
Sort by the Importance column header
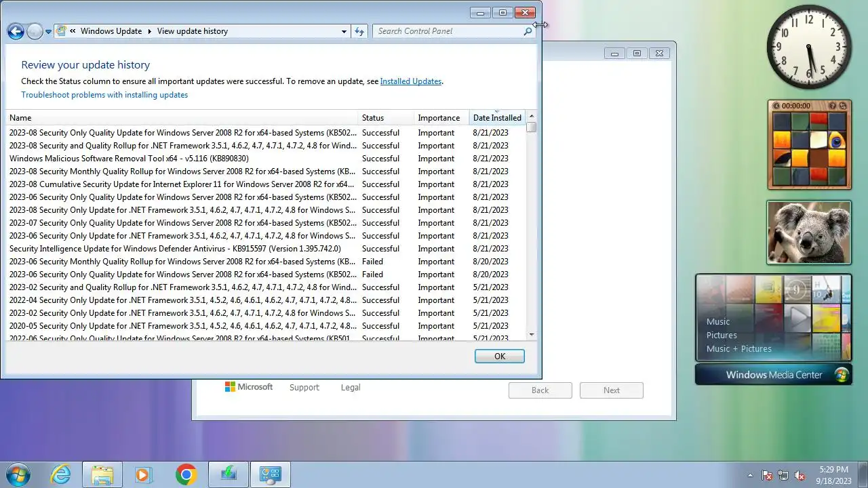[441, 118]
